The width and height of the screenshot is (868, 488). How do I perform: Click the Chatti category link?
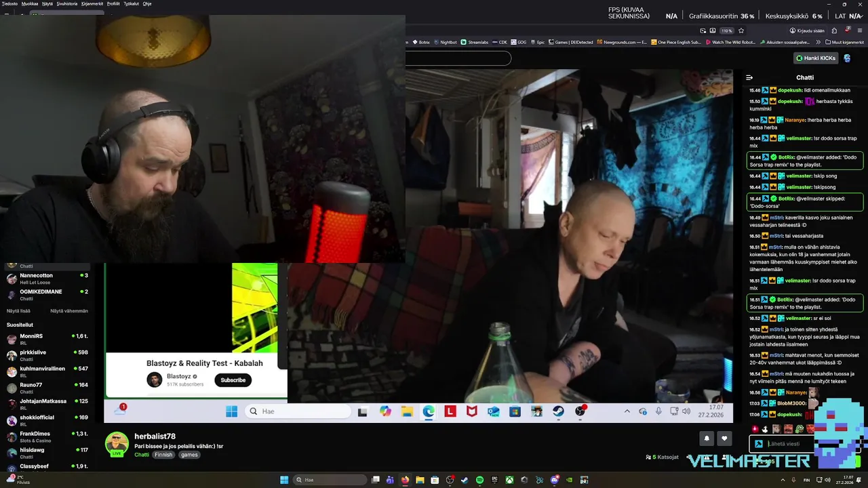[142, 455]
